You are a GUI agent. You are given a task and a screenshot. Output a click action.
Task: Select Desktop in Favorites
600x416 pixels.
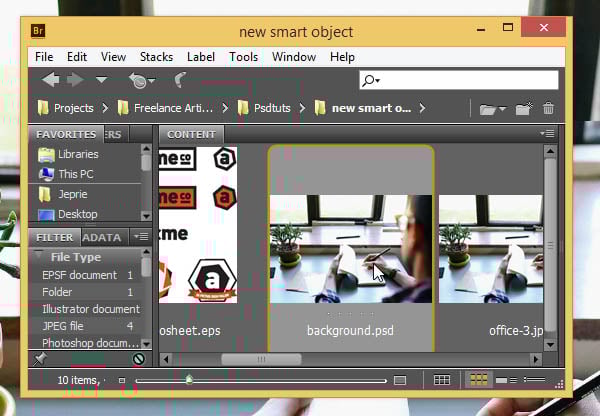click(x=68, y=214)
